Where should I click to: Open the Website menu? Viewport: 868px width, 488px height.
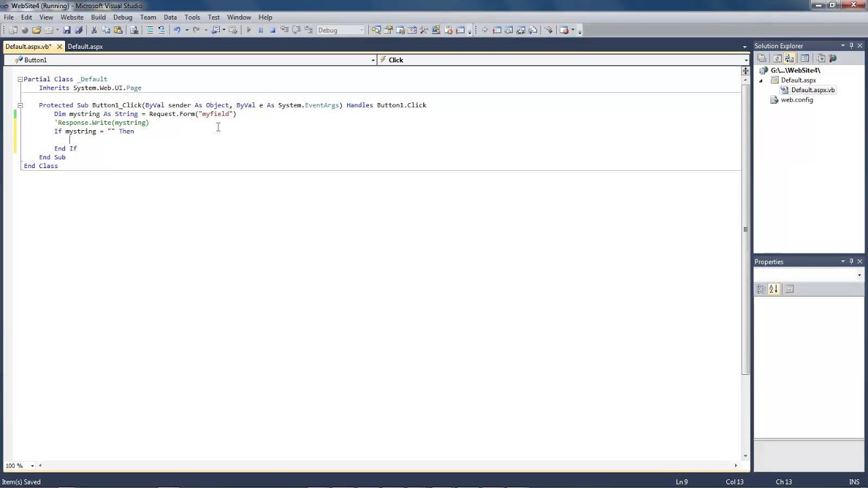pyautogui.click(x=72, y=17)
